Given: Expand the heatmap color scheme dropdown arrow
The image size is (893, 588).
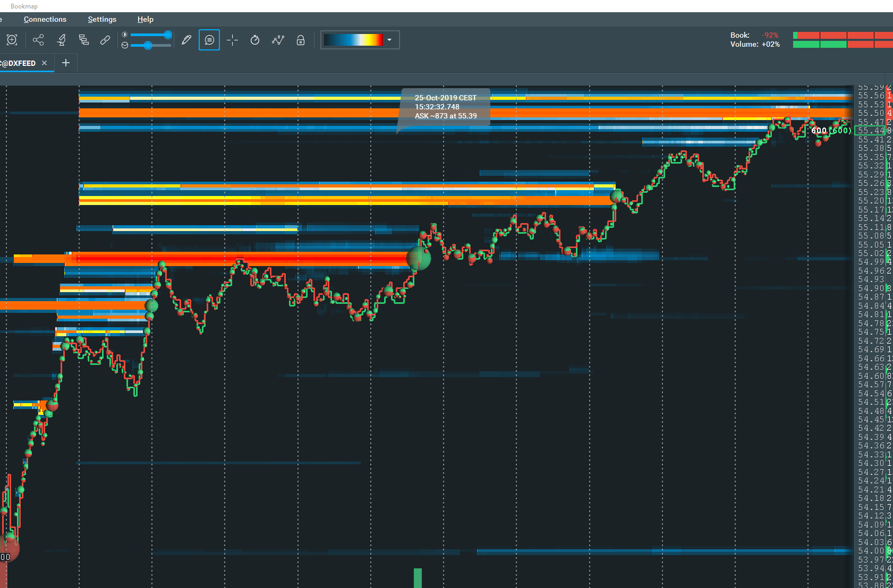Looking at the screenshot, I should tap(389, 40).
